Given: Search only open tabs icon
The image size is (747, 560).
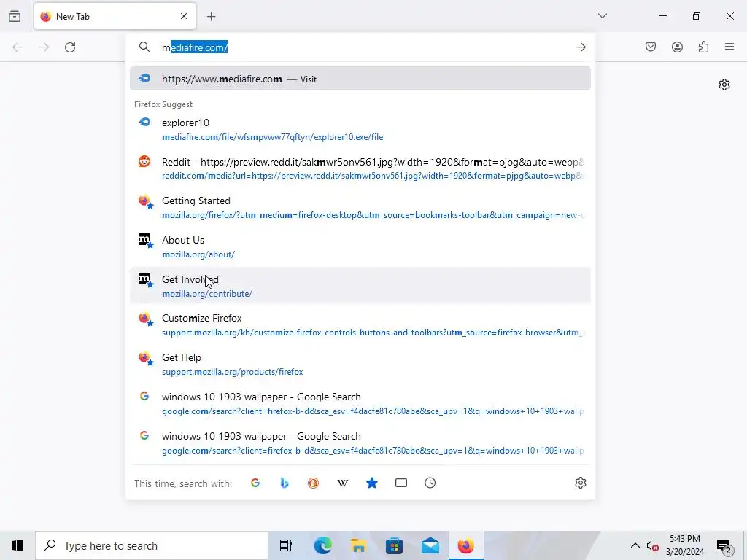Looking at the screenshot, I should coord(401,483).
